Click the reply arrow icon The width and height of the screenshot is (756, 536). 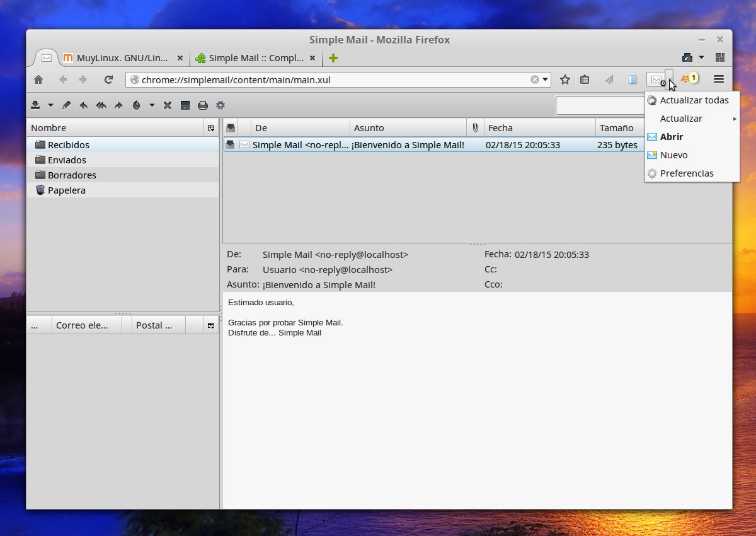click(x=83, y=105)
